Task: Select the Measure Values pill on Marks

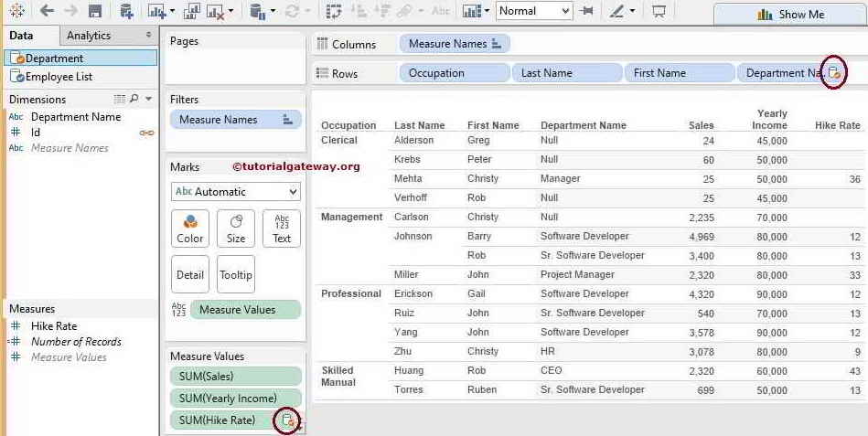Action: 245,310
